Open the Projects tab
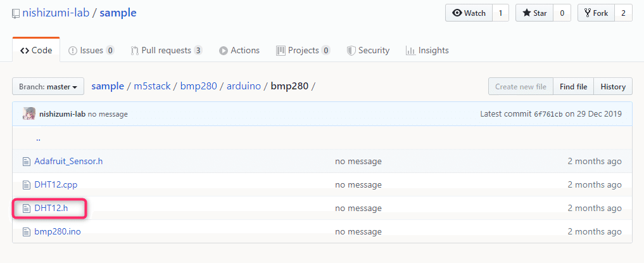644x263 pixels. (303, 50)
